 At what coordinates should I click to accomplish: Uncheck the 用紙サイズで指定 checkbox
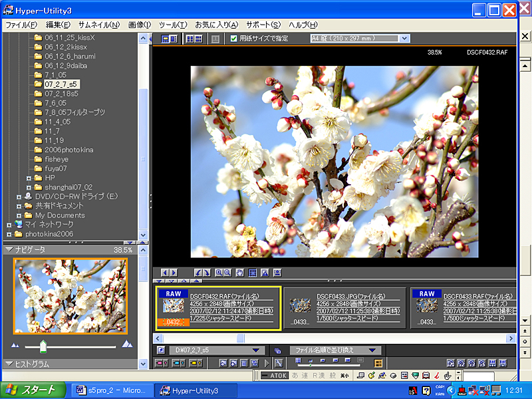233,39
